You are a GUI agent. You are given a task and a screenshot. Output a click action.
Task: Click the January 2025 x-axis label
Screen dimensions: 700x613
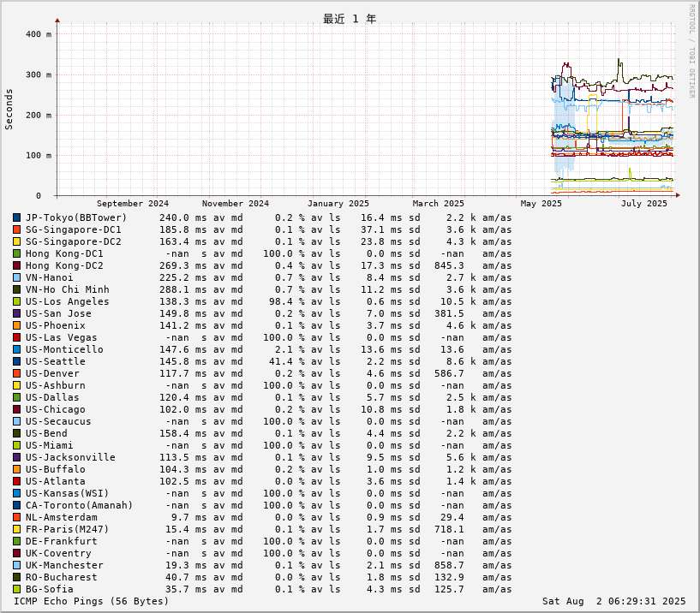(338, 204)
